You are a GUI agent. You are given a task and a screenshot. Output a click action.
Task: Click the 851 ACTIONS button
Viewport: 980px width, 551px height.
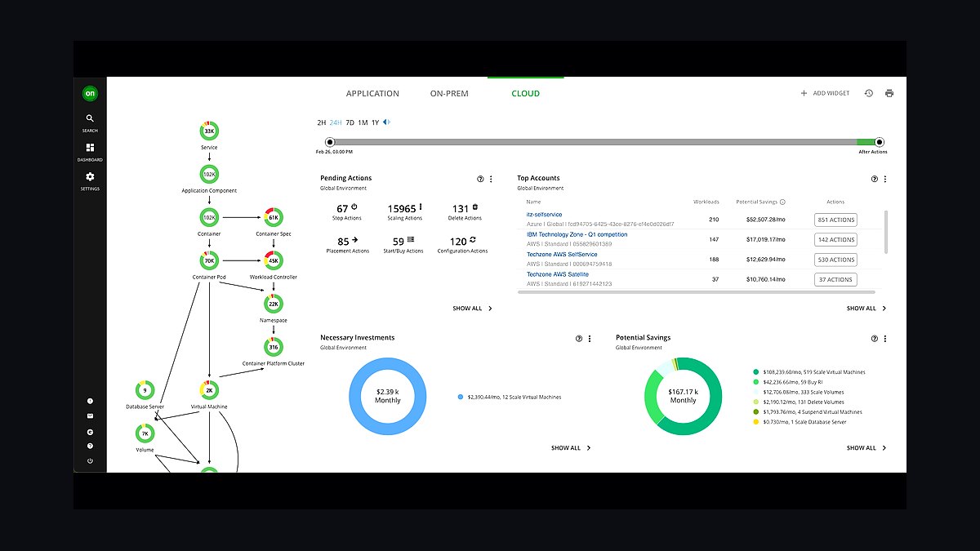tap(835, 220)
